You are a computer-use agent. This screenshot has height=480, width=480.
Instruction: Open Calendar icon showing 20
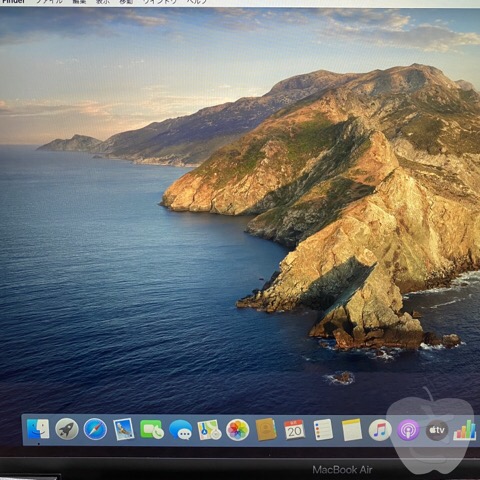point(294,430)
